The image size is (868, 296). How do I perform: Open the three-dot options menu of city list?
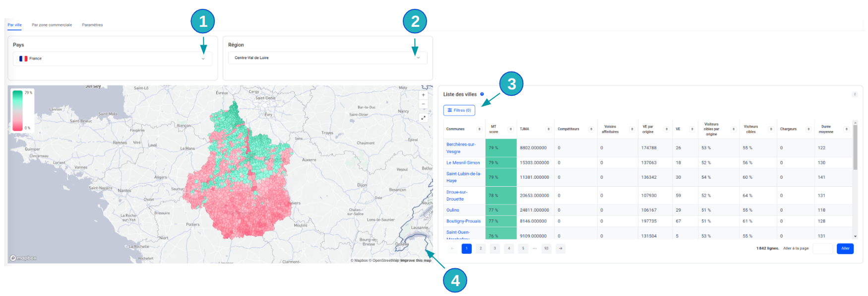(x=855, y=94)
